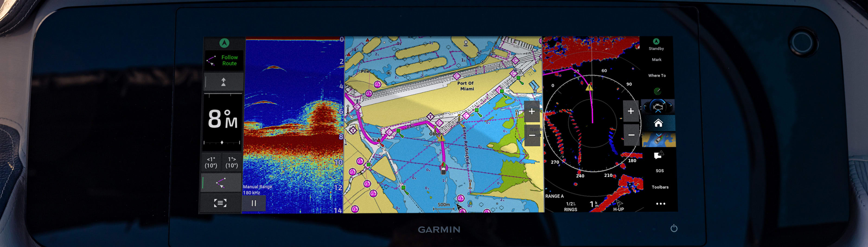Open the autopilot menu icon
Screen dimensions: 868x247
220,203
